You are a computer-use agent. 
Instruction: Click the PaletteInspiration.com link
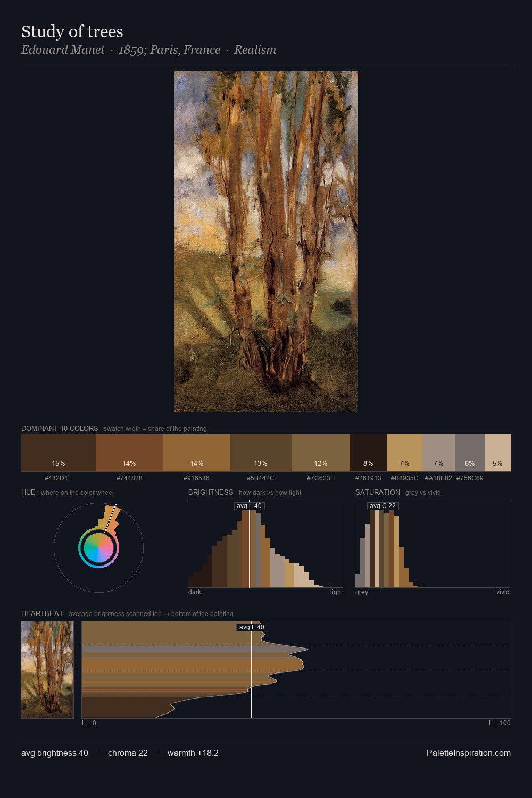(x=469, y=753)
